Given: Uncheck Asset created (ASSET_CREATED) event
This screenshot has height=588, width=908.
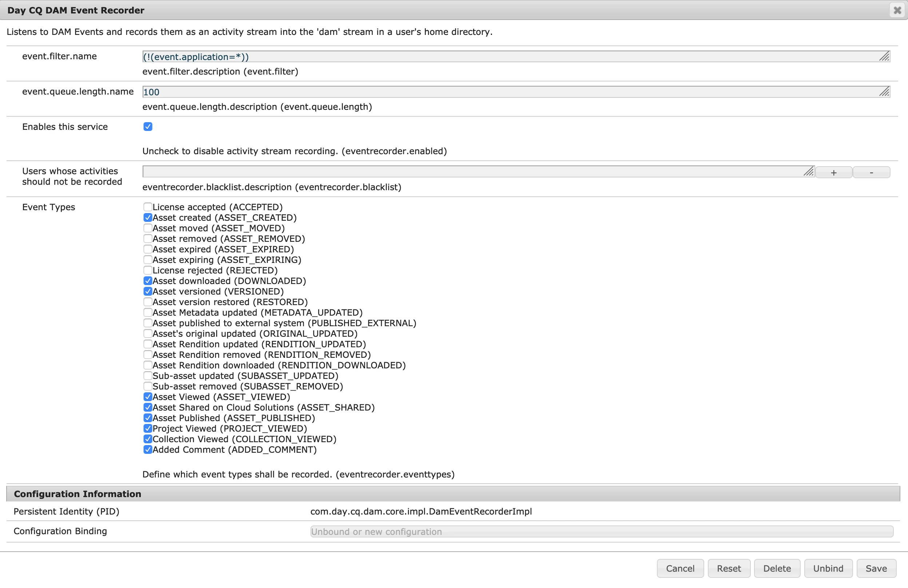Looking at the screenshot, I should point(148,217).
